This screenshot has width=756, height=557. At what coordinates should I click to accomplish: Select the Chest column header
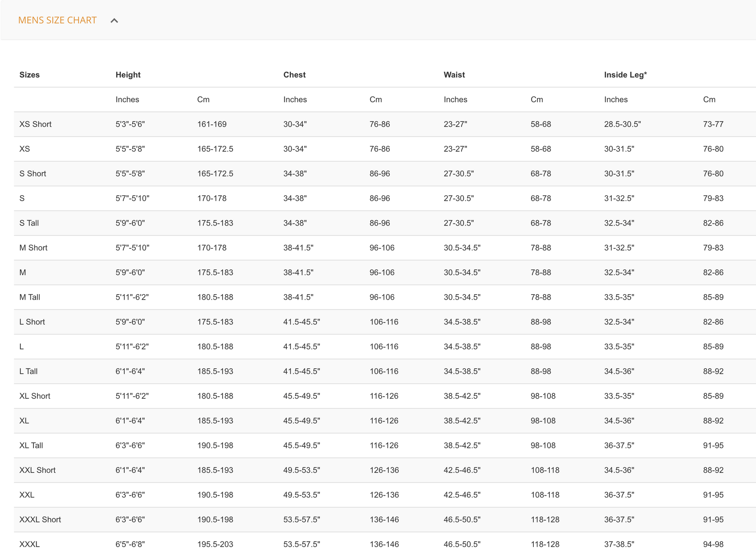coord(294,75)
